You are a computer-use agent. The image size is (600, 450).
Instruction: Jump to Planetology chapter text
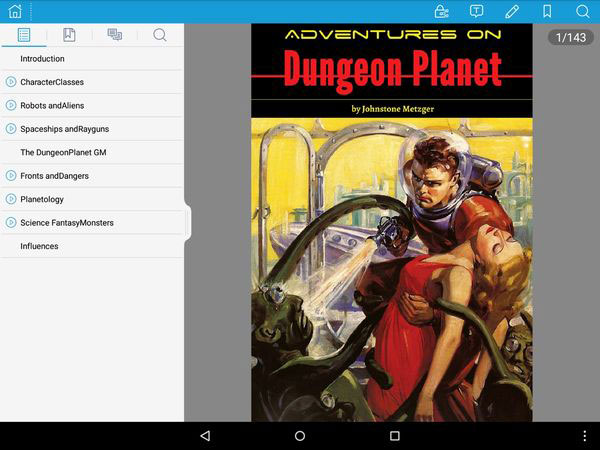(42, 199)
